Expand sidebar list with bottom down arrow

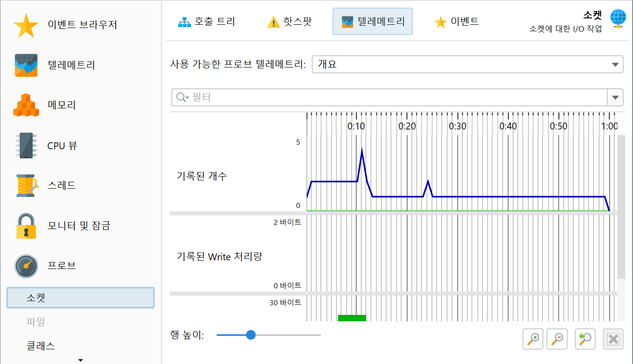tap(81, 360)
